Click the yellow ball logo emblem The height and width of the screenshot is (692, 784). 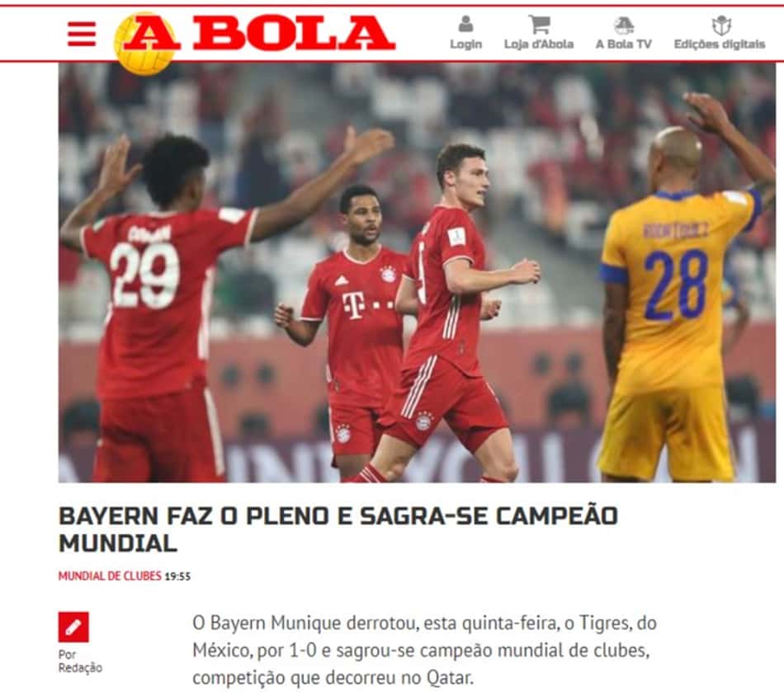point(144,45)
